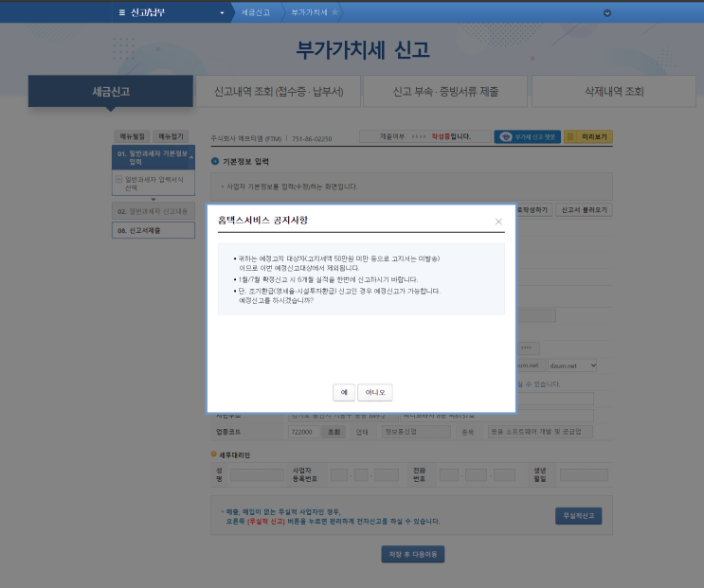Screen dimensions: 704x588
Task: Open the 신고/납부 hamburger menu icon
Action: coord(121,12)
